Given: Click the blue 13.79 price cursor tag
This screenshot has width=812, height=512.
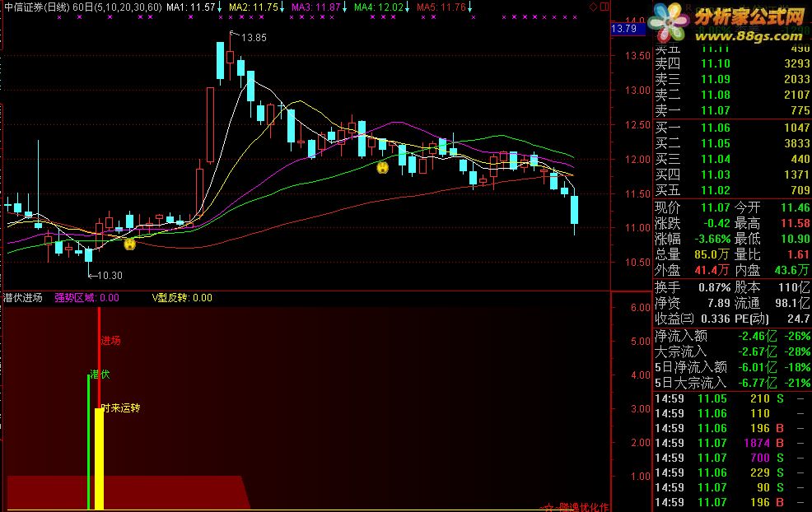Looking at the screenshot, I should pos(628,29).
